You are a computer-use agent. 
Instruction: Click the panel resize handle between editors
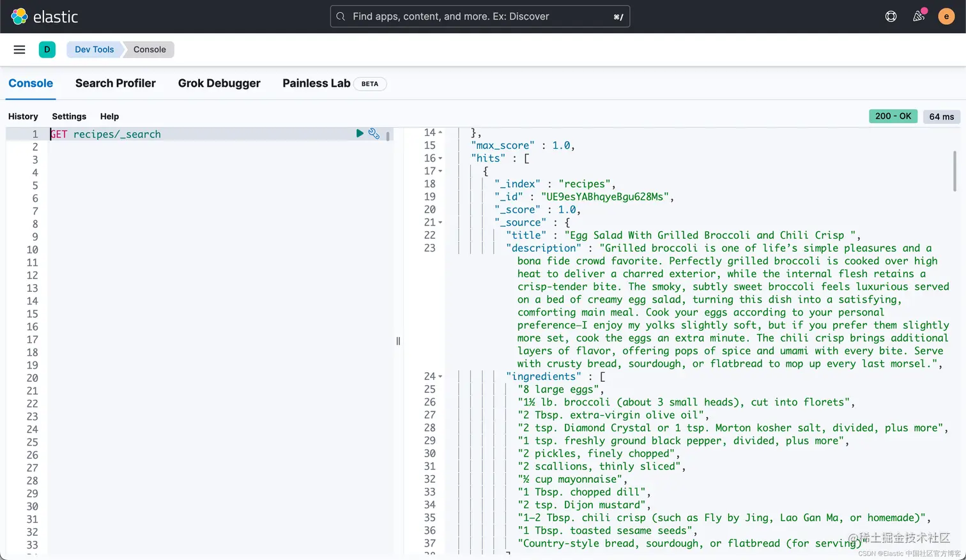pyautogui.click(x=398, y=341)
